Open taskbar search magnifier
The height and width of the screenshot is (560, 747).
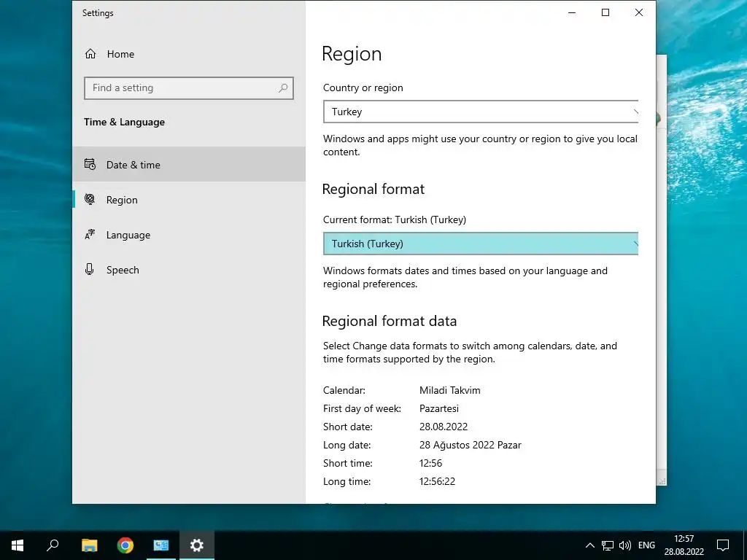pyautogui.click(x=53, y=545)
